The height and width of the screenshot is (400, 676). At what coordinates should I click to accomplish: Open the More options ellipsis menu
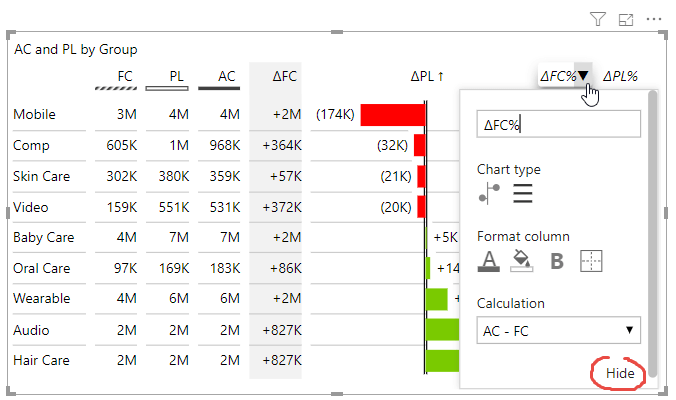coord(654,18)
